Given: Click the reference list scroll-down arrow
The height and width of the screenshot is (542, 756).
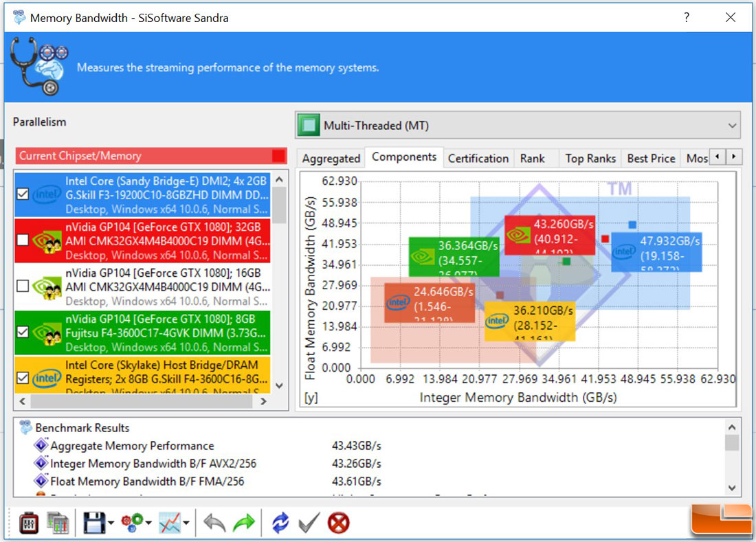Looking at the screenshot, I should click(x=279, y=385).
